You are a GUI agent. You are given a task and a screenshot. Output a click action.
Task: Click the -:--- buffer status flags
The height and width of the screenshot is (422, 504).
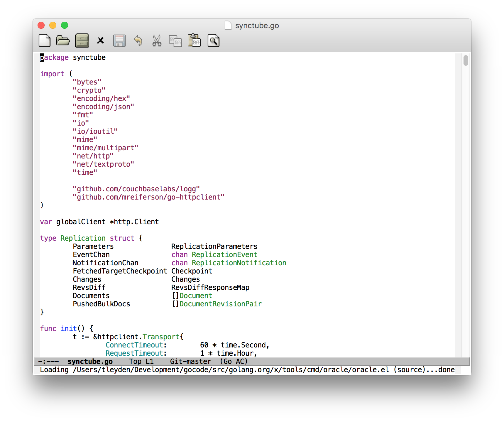pos(49,362)
